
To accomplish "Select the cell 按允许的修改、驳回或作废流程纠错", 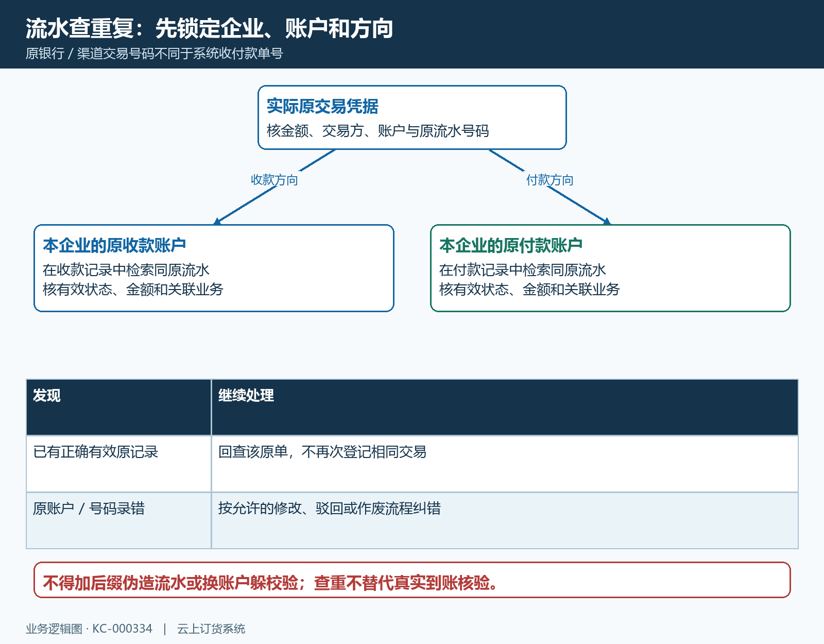I will pyautogui.click(x=505, y=521).
